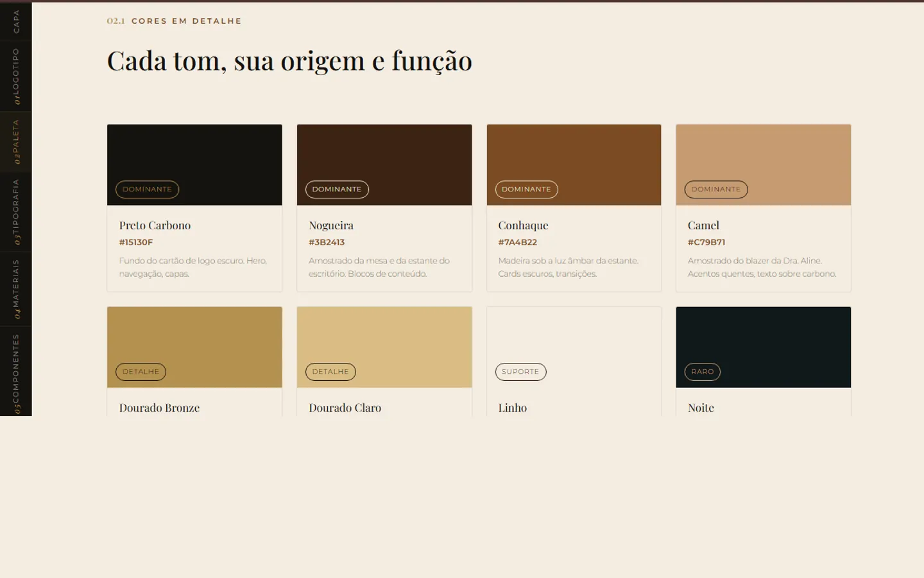
Task: Jump to 03 Tipografia in sidebar
Action: tap(16, 212)
